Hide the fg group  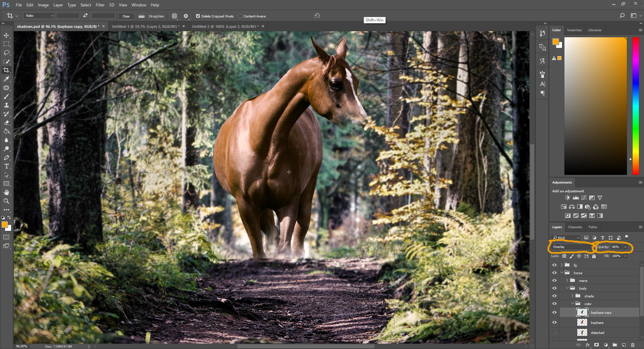(554, 265)
